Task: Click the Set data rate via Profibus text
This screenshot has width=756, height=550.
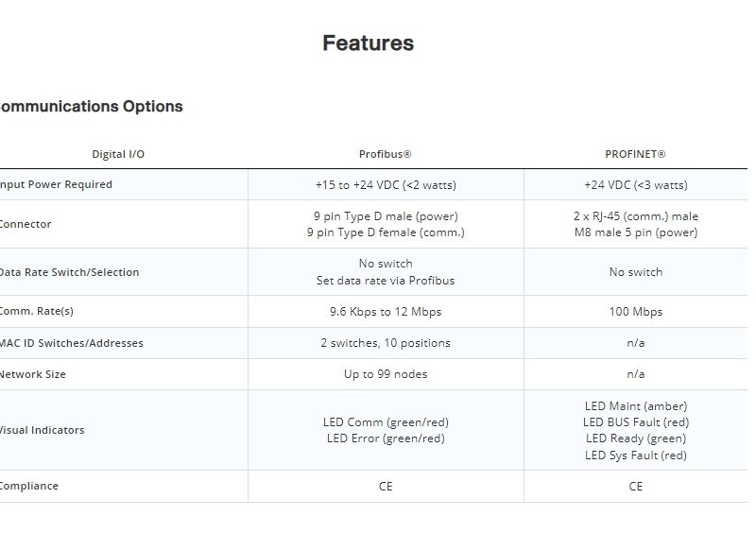Action: click(x=386, y=281)
